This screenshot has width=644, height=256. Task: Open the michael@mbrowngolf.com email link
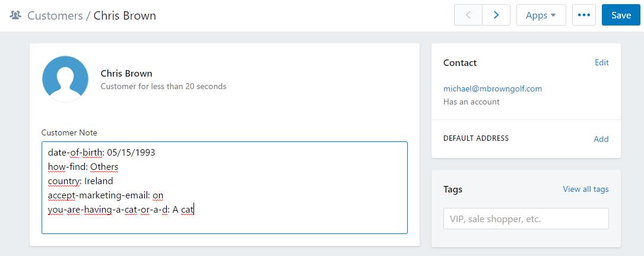[493, 89]
